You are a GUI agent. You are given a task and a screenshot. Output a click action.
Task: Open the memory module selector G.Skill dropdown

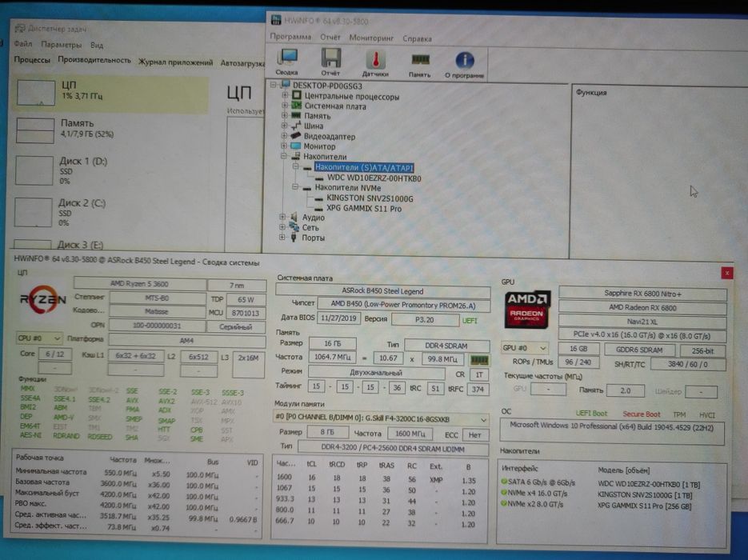(381, 418)
